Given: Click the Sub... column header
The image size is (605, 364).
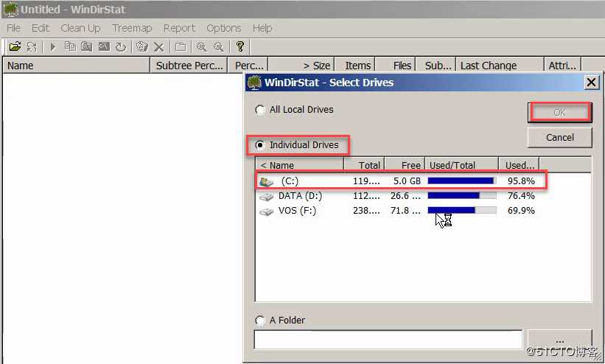Looking at the screenshot, I should pyautogui.click(x=436, y=66).
